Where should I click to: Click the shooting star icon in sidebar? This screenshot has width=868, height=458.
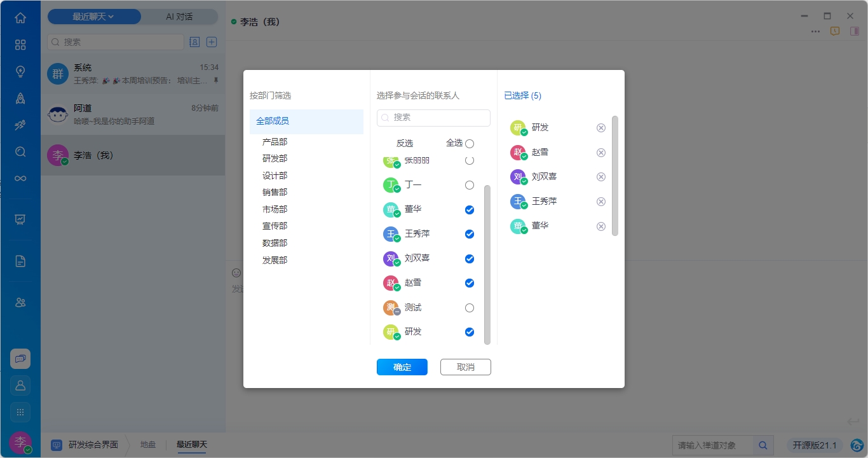pos(20,125)
